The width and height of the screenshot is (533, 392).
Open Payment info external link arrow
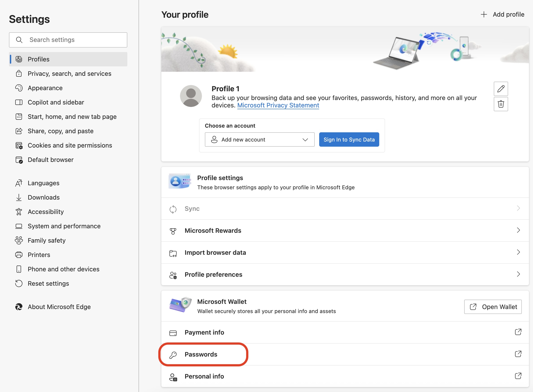click(x=518, y=332)
